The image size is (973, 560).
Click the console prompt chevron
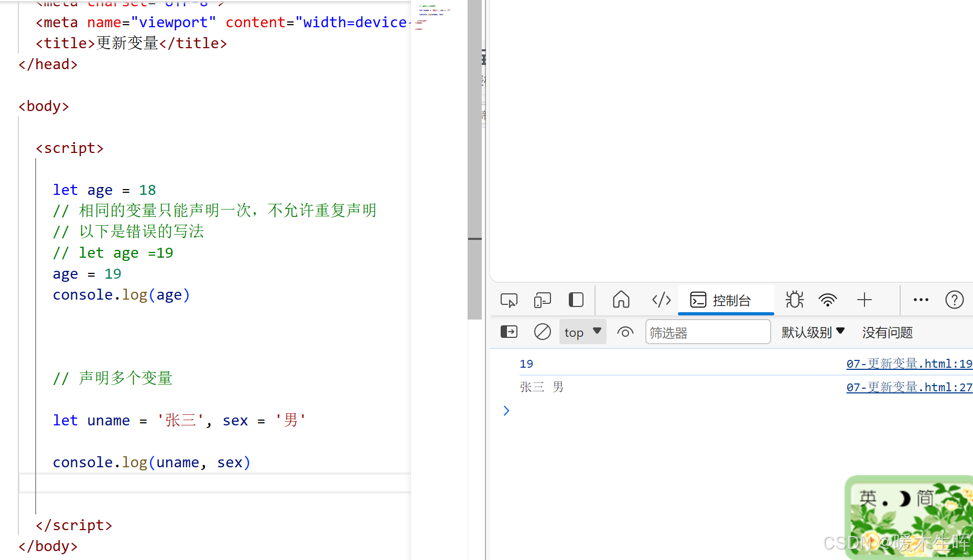click(506, 411)
